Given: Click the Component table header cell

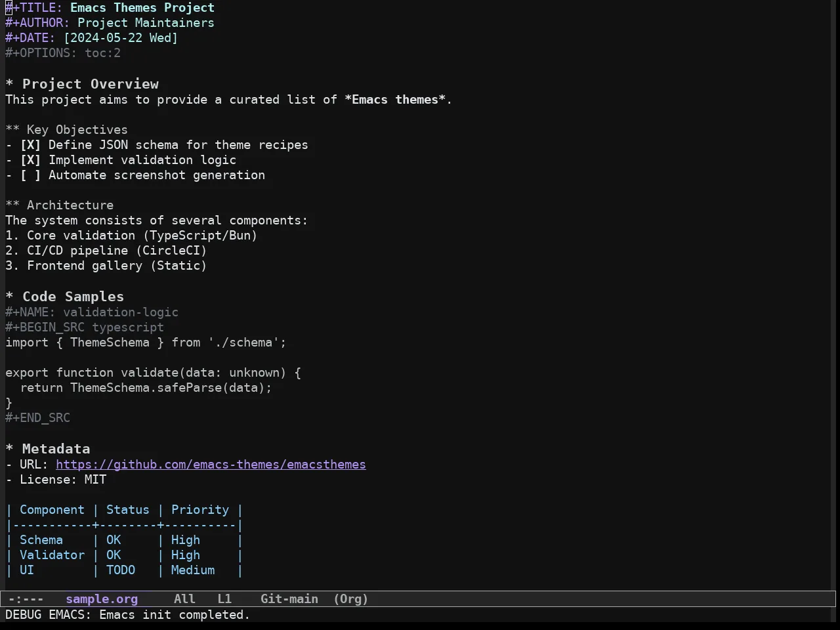Looking at the screenshot, I should tap(52, 510).
